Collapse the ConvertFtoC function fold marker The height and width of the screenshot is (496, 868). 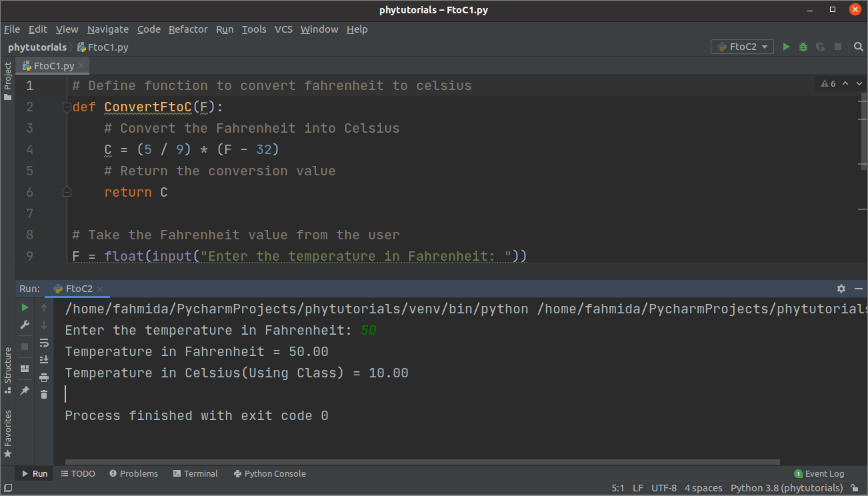coord(66,107)
